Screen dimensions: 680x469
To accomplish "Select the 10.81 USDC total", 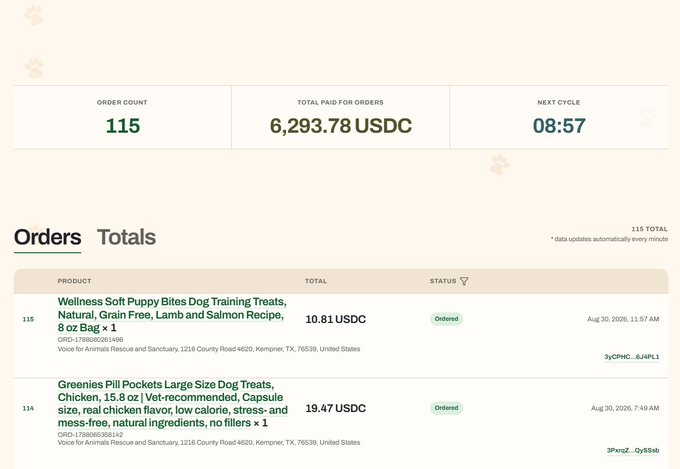I will 336,319.
